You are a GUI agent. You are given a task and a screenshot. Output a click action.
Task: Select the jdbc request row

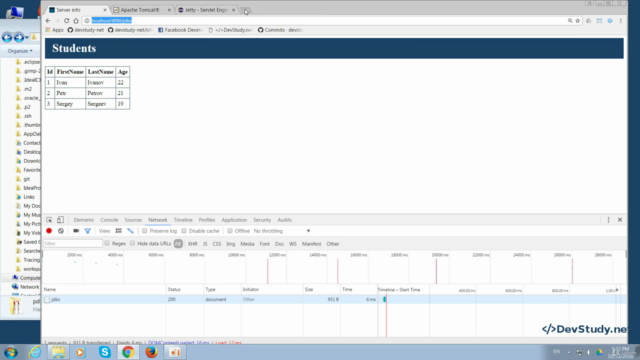pyautogui.click(x=334, y=300)
